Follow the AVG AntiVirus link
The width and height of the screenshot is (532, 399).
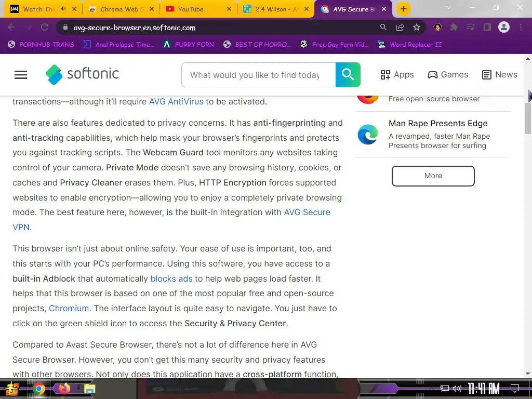(x=176, y=101)
